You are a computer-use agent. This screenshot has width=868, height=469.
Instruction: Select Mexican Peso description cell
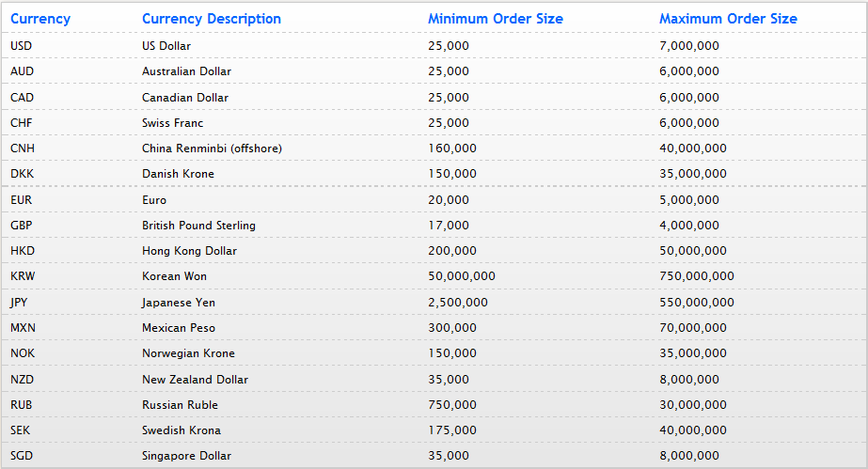click(x=179, y=328)
